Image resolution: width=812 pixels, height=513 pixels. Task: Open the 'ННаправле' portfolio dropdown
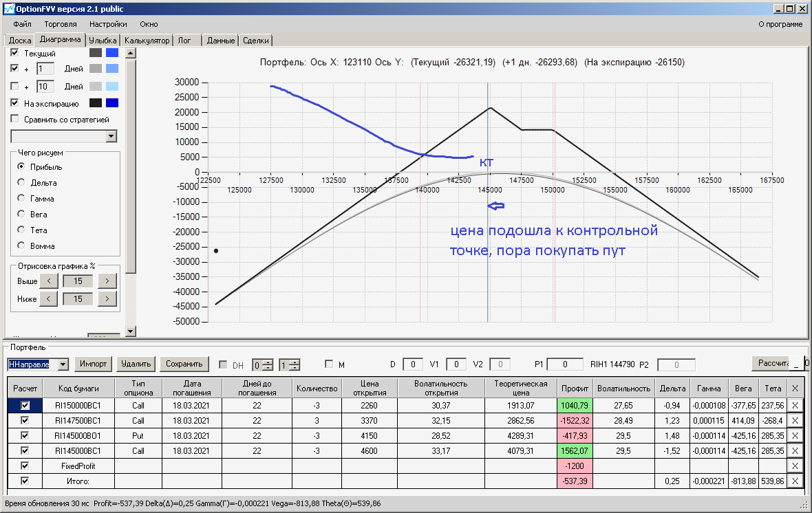coord(63,364)
